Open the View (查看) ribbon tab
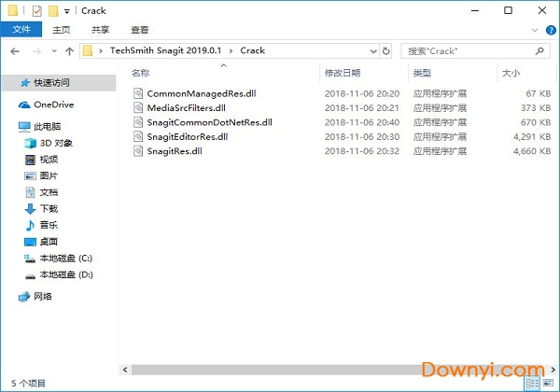This screenshot has height=392, width=560. tap(139, 30)
